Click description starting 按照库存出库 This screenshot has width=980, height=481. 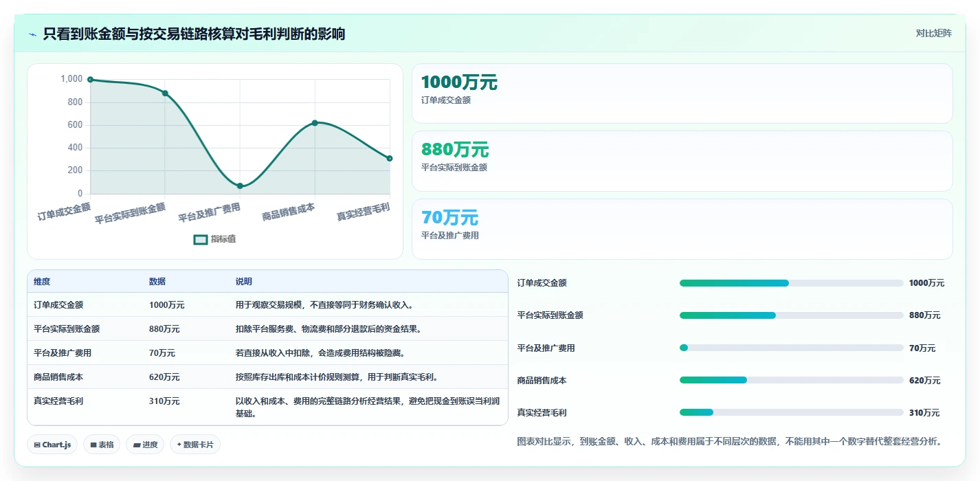(x=337, y=377)
